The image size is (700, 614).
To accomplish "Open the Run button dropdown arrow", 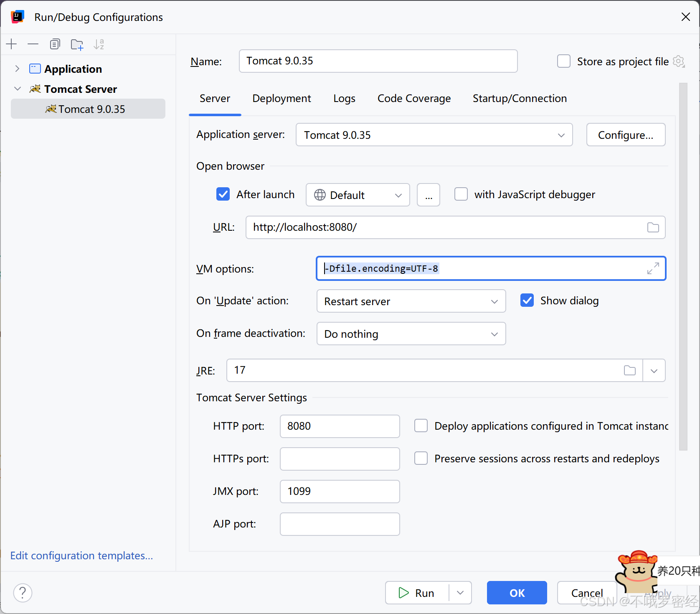I will [460, 593].
